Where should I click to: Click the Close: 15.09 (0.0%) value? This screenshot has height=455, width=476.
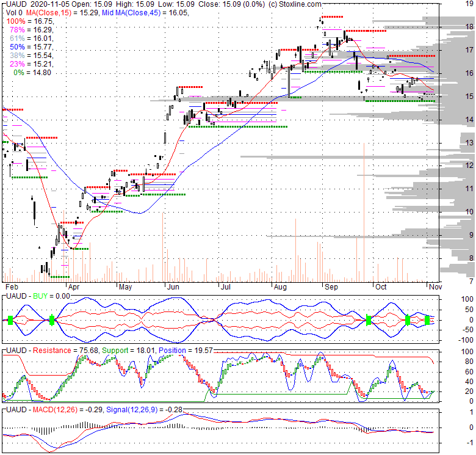232,4
